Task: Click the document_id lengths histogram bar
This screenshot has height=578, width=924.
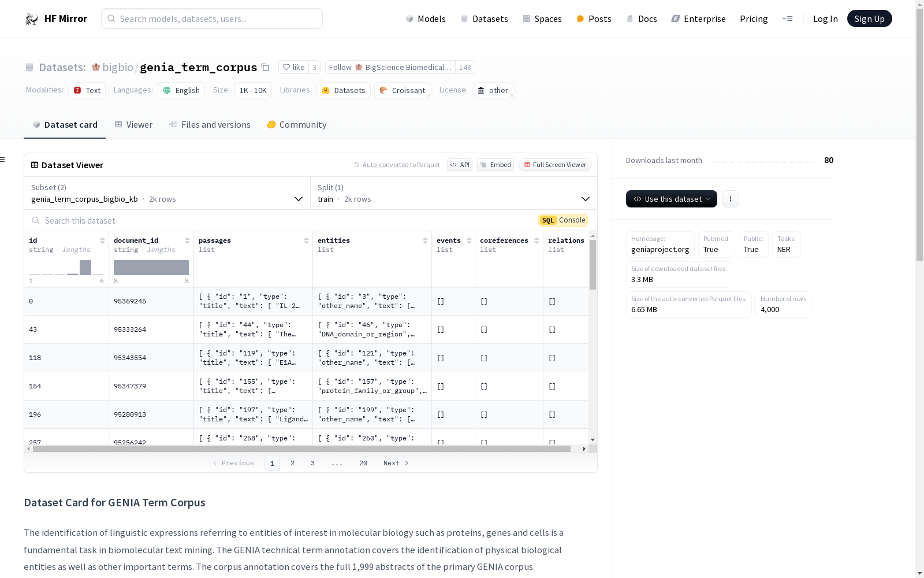Action: pyautogui.click(x=151, y=268)
